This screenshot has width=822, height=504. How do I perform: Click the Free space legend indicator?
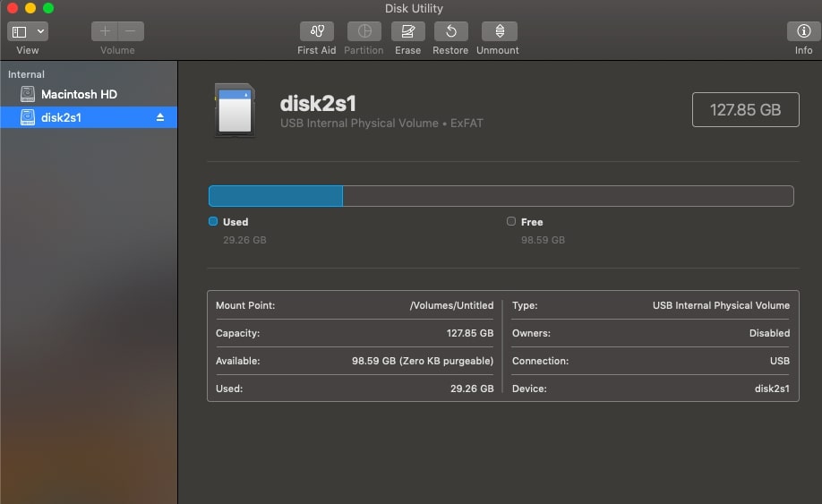511,221
